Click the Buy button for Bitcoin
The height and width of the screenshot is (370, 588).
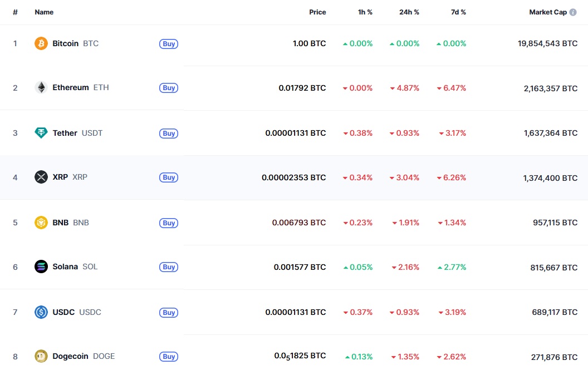point(169,43)
